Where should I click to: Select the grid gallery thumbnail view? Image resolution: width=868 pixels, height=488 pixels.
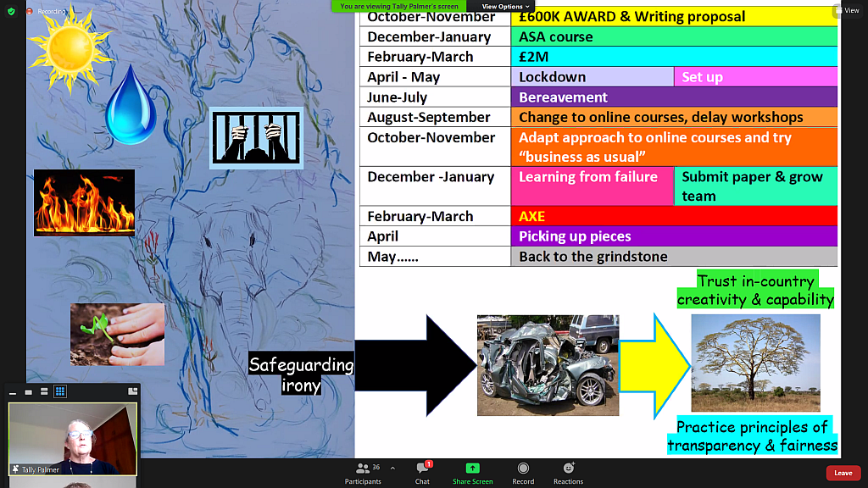pos(60,391)
